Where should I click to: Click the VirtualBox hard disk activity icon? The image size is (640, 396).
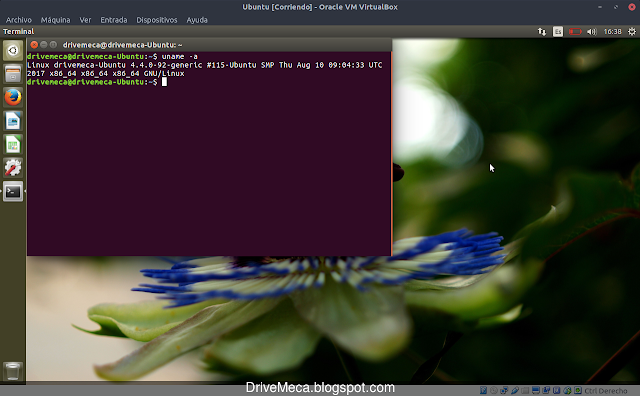tap(483, 390)
